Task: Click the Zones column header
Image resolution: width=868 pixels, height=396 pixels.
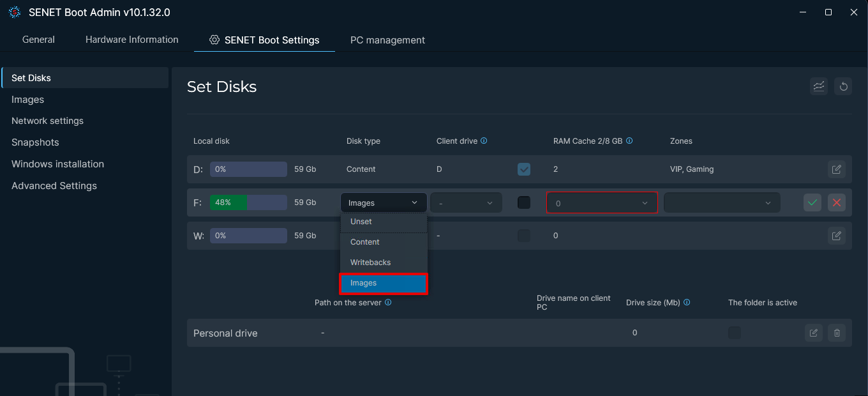Action: click(681, 141)
